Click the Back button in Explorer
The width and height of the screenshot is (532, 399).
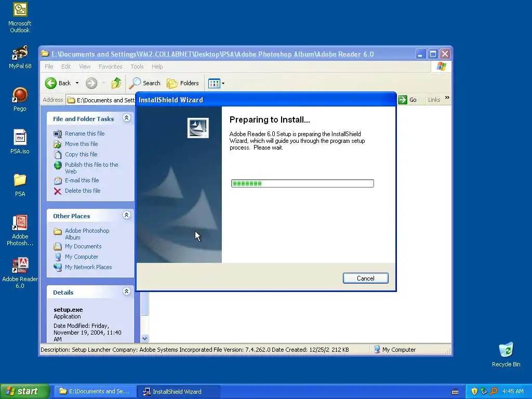point(58,83)
